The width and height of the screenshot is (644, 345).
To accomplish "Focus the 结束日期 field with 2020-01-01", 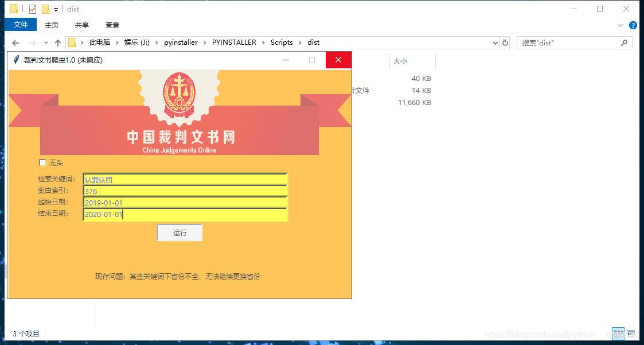I will click(x=185, y=214).
